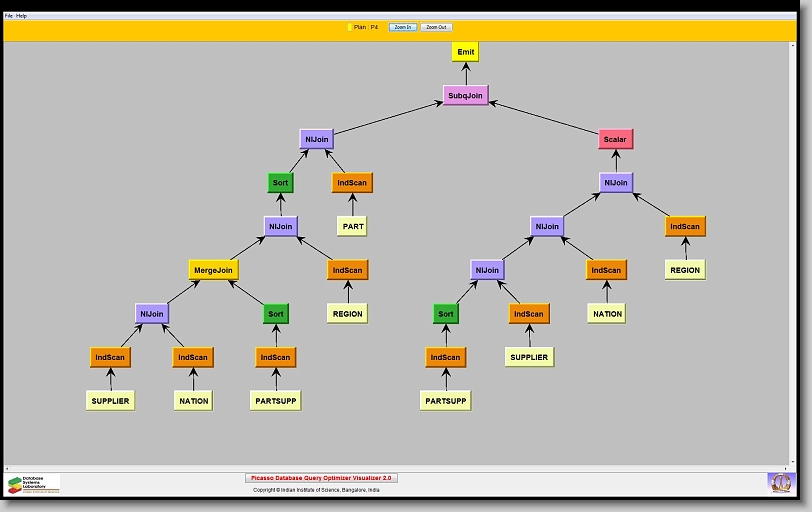Click the yellow plan color swatch
The height and width of the screenshot is (512, 812).
(x=349, y=27)
